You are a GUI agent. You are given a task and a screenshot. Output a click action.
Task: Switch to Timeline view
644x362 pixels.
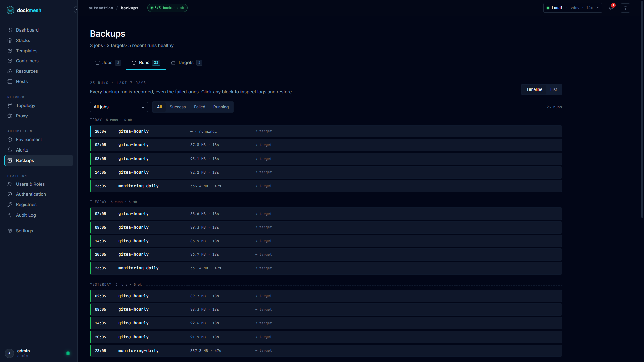tap(534, 89)
